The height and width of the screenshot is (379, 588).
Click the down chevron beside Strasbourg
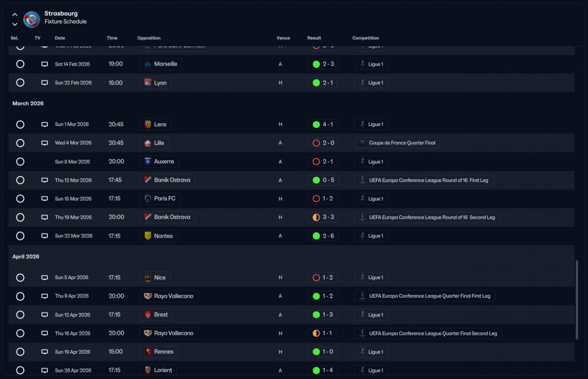(15, 24)
